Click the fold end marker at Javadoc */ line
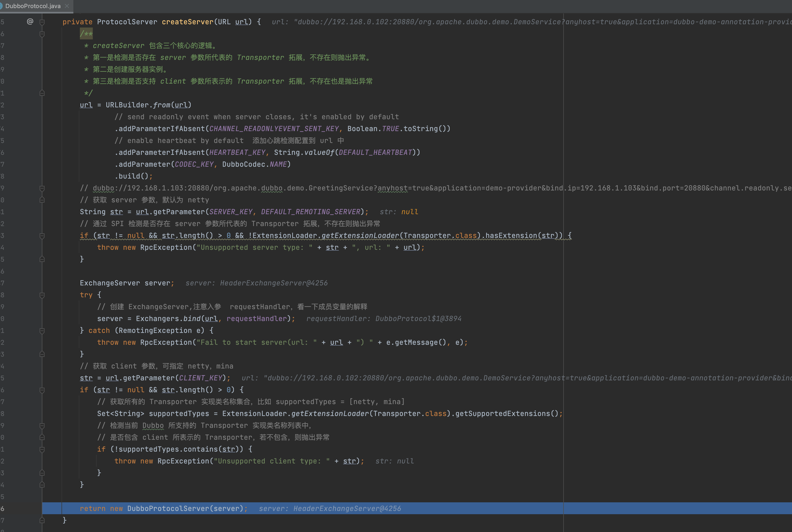This screenshot has height=532, width=792. (42, 93)
